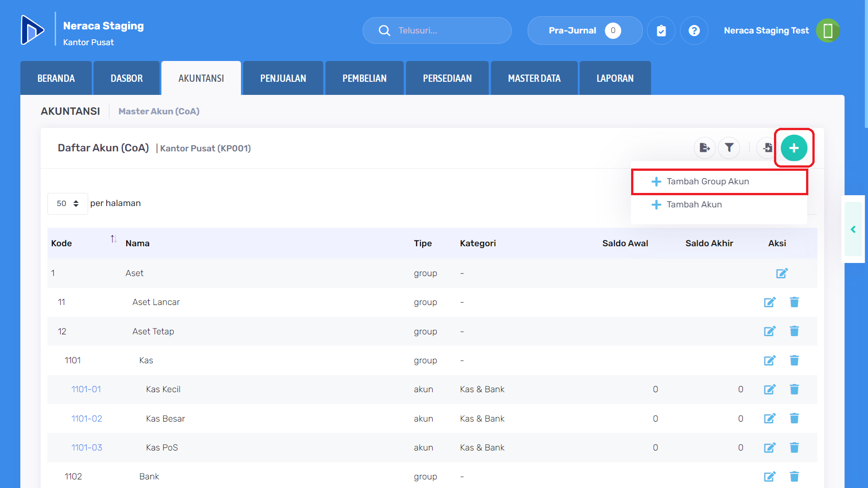Viewport: 868px width, 488px height.
Task: Edit the Kas group row
Action: click(770, 360)
